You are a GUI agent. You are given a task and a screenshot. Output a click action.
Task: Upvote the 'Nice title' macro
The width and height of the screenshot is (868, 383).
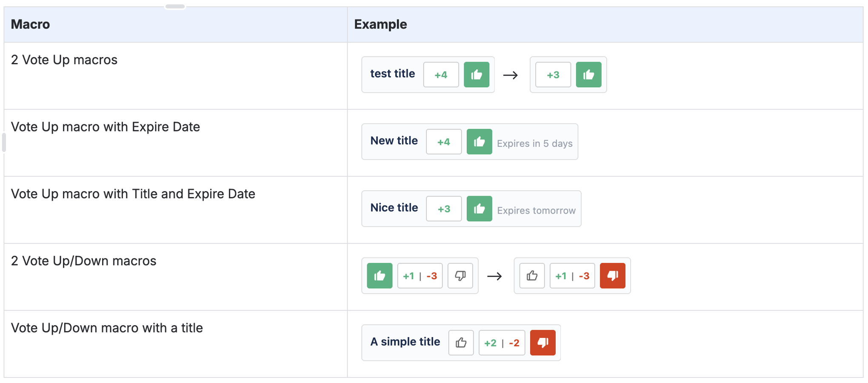pyautogui.click(x=479, y=209)
